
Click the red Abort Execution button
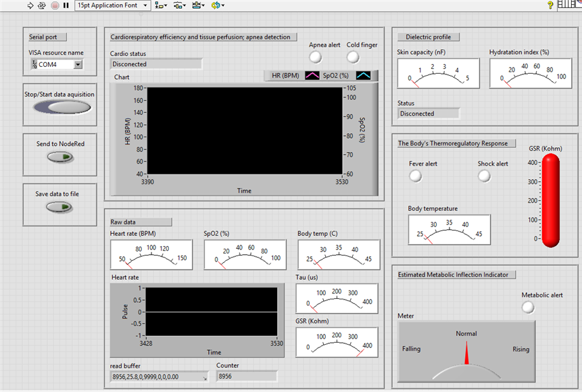55,5
